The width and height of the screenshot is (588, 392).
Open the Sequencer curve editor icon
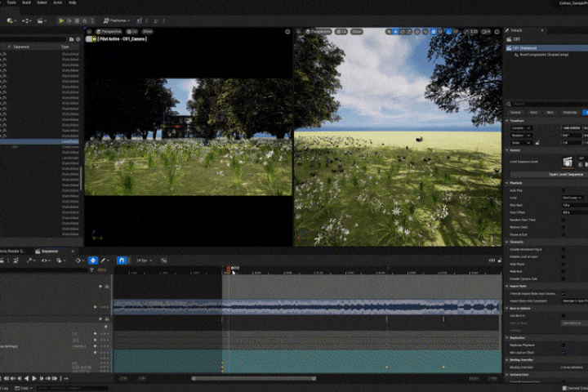164,261
